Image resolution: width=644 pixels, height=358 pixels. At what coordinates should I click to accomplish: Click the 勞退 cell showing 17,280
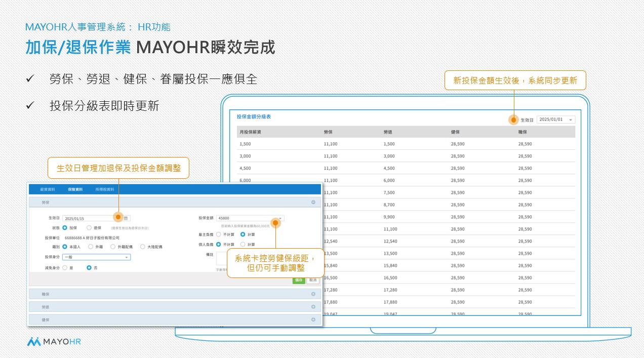pos(390,290)
